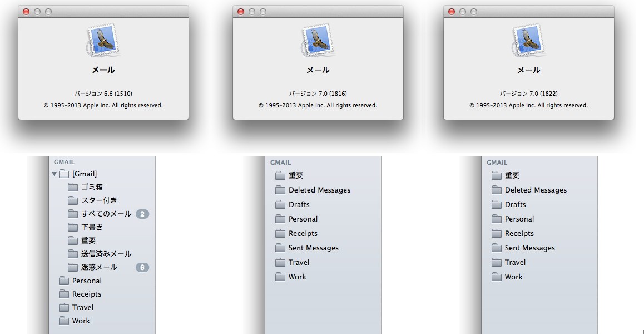Click the GMAIL section header in 6.6 sidebar
This screenshot has width=644, height=334.
click(x=64, y=162)
